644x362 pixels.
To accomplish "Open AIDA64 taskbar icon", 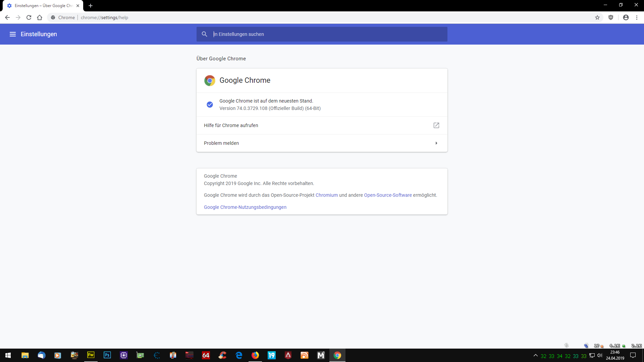I will point(206,355).
